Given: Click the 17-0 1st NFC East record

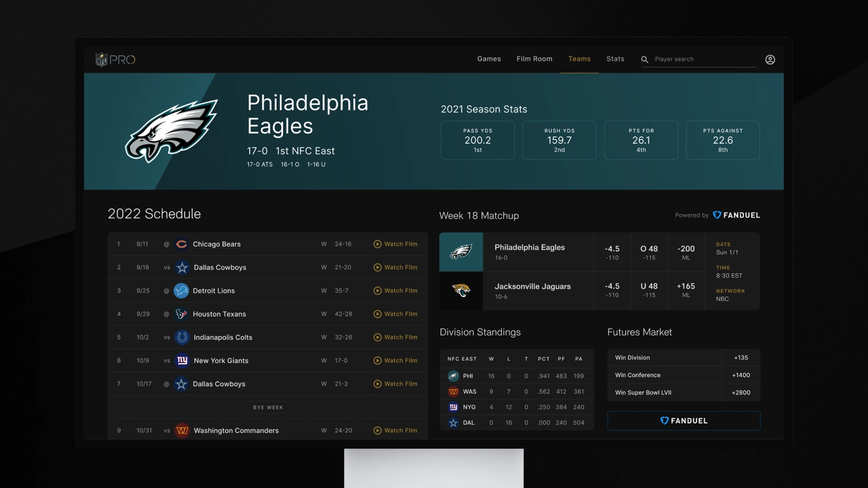Looking at the screenshot, I should pos(291,151).
